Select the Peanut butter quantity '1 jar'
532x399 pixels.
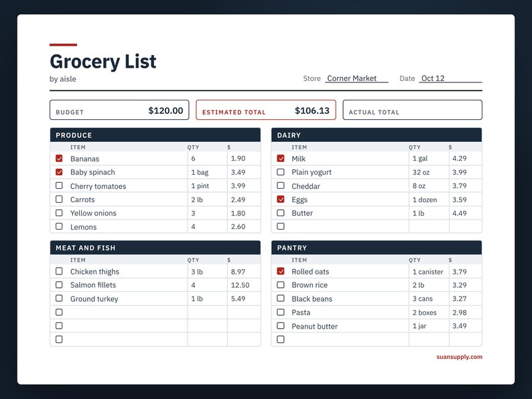point(419,326)
